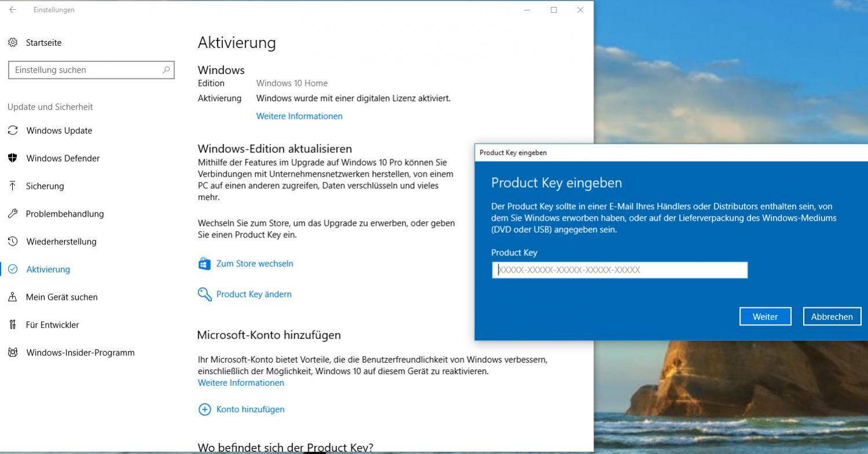Image resolution: width=868 pixels, height=454 pixels.
Task: Click the back arrow in Einstellungen title bar
Action: tap(13, 10)
